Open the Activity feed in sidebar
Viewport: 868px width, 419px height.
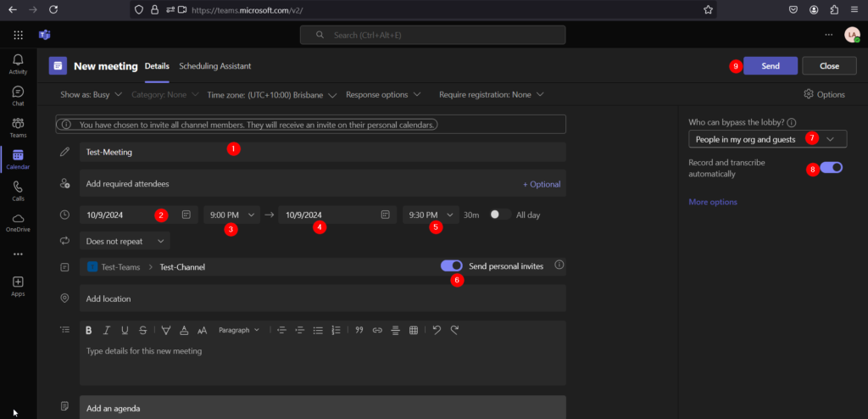pos(18,64)
